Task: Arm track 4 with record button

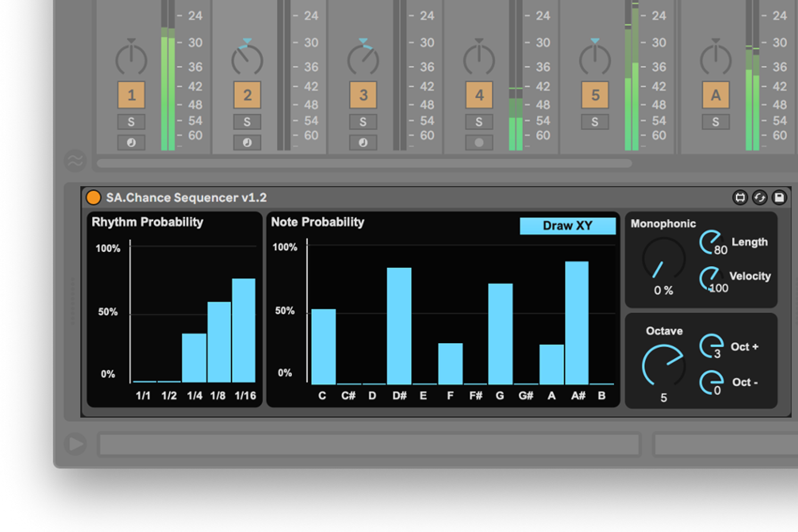Action: pos(479,143)
